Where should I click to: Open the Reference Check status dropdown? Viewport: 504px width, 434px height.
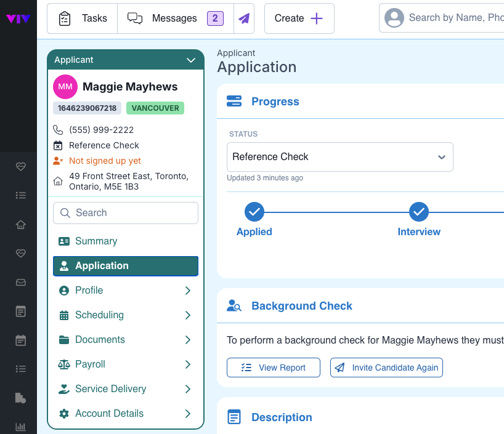click(x=339, y=157)
